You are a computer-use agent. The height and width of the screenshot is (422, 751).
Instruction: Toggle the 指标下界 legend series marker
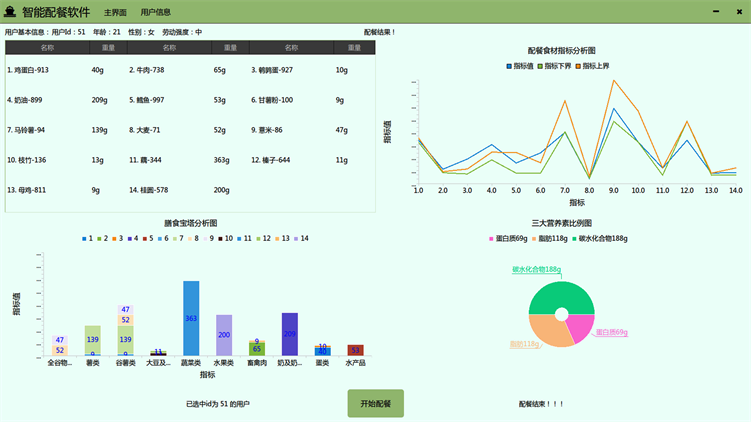[x=541, y=66]
